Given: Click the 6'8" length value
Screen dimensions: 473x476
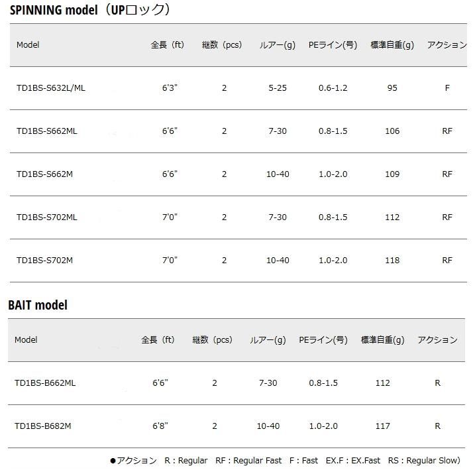Looking at the screenshot, I should click(160, 426).
